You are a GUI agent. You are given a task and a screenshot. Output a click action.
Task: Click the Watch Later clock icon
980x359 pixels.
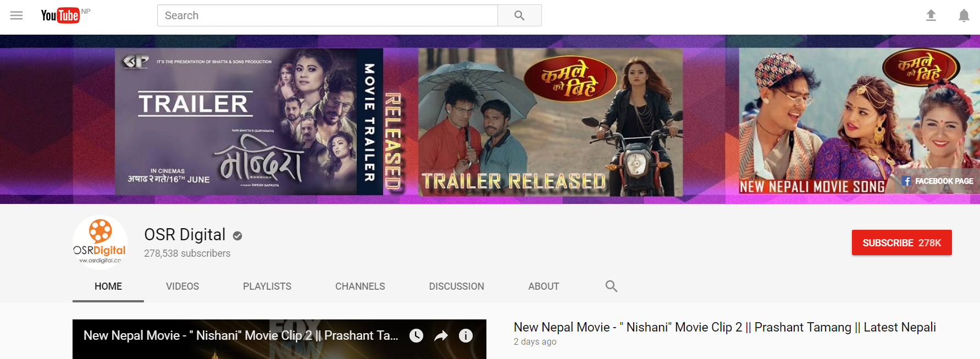pos(416,335)
